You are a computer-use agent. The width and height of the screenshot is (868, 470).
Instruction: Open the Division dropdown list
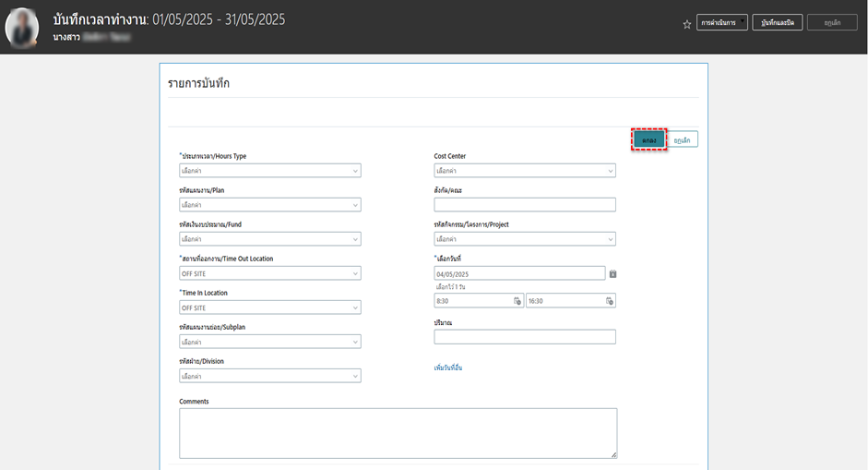(269, 376)
